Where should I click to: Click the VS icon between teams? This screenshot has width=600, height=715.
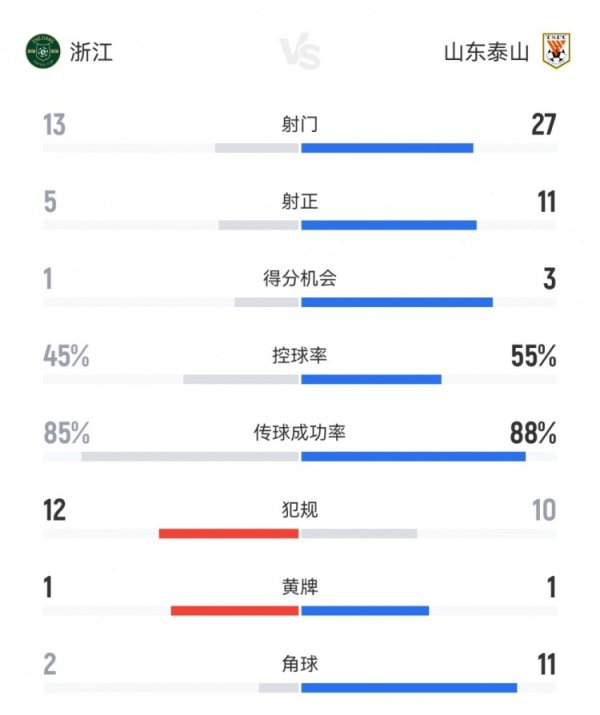coord(299,51)
